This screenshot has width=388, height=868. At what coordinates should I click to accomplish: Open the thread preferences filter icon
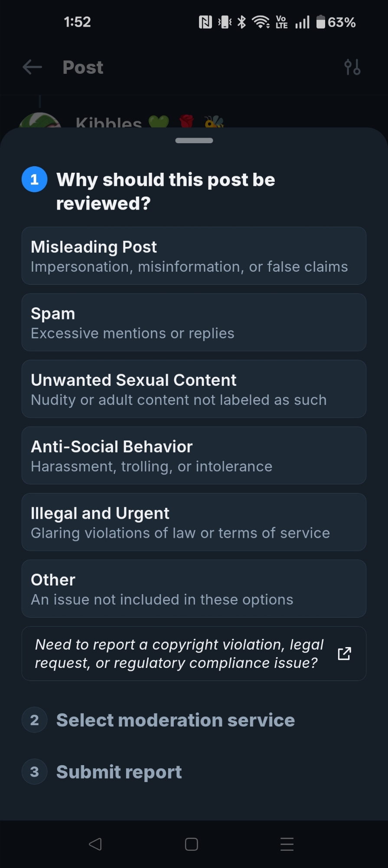(x=352, y=67)
